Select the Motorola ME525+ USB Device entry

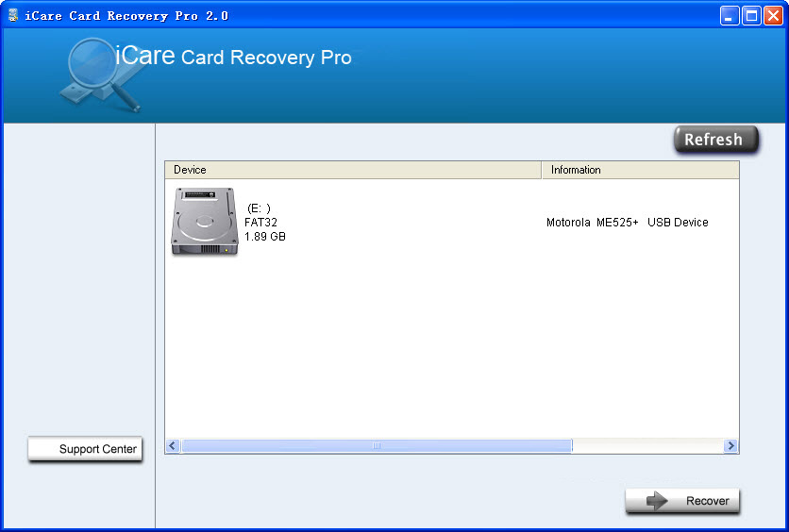[x=627, y=223]
